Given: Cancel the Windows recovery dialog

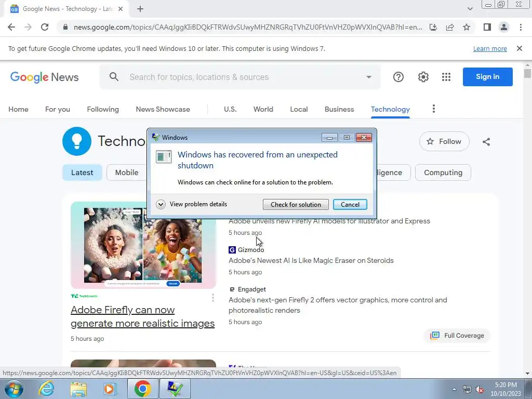Looking at the screenshot, I should coord(350,205).
